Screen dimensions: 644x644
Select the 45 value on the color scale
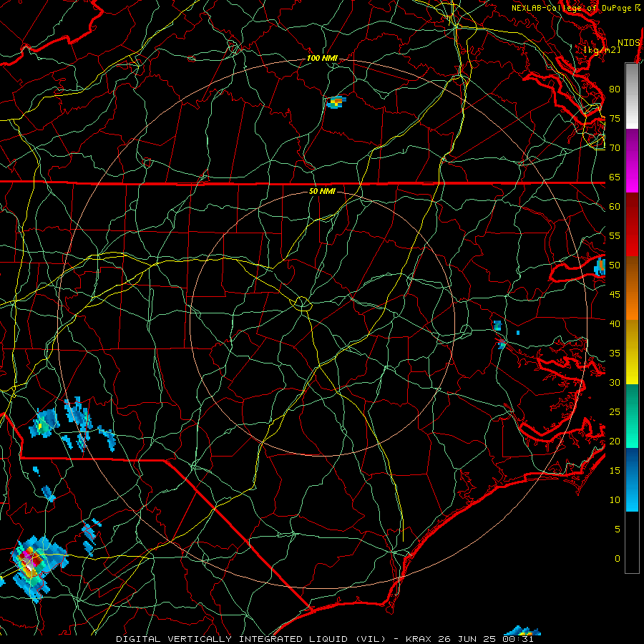[x=615, y=295]
